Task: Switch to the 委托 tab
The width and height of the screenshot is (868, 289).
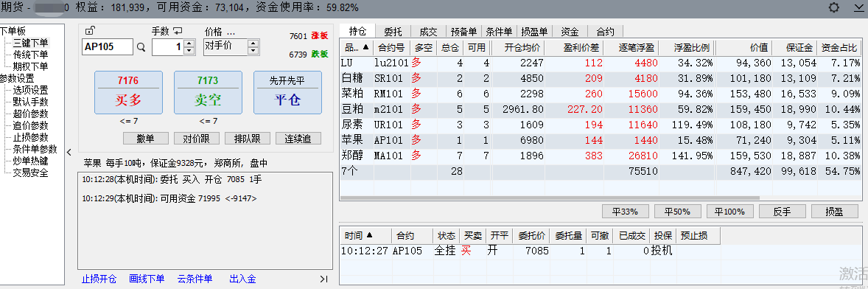Action: pyautogui.click(x=393, y=32)
